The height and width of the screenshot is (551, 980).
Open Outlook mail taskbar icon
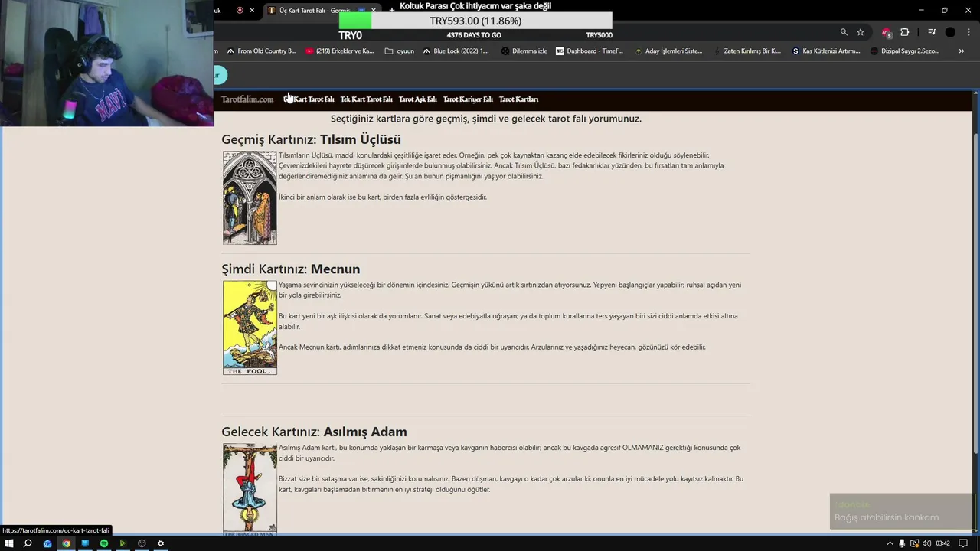(47, 543)
